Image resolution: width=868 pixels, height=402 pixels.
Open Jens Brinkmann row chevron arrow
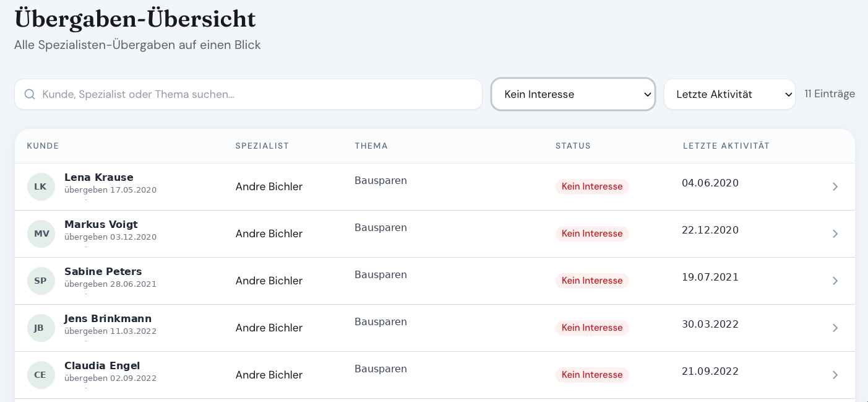[x=835, y=328]
